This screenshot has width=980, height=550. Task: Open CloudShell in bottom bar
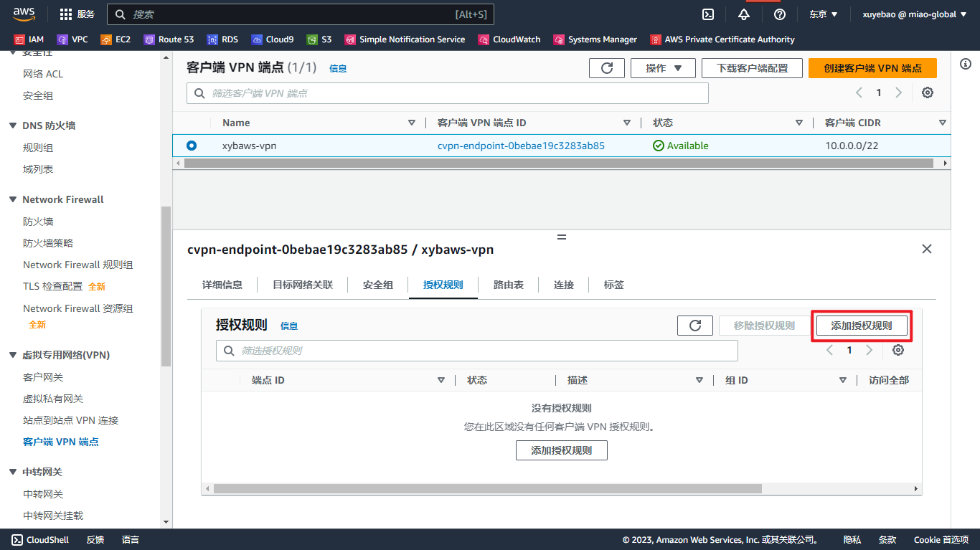pos(40,539)
